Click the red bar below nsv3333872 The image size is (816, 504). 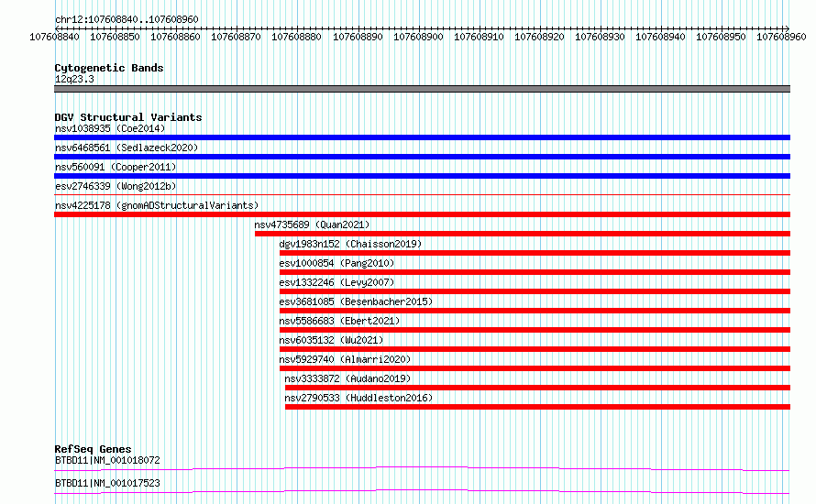click(x=537, y=388)
